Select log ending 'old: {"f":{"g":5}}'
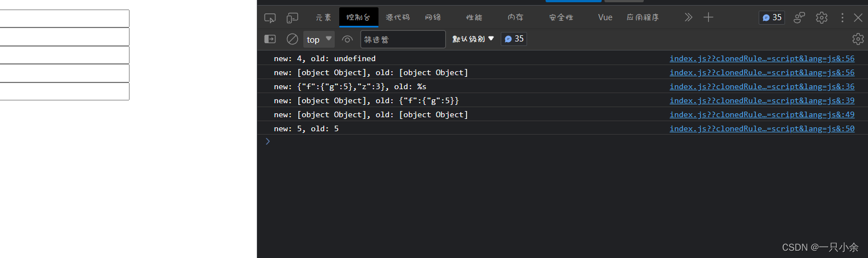The height and width of the screenshot is (258, 868). tap(366, 100)
